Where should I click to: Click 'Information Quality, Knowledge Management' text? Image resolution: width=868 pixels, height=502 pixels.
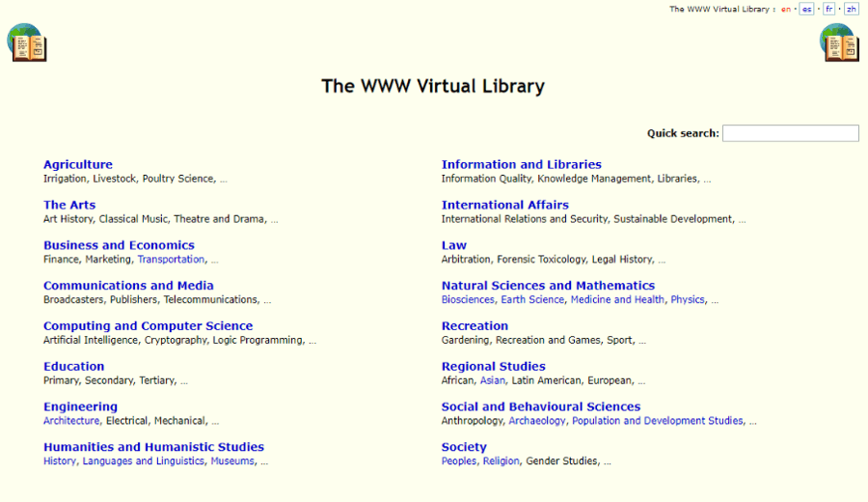tap(547, 179)
